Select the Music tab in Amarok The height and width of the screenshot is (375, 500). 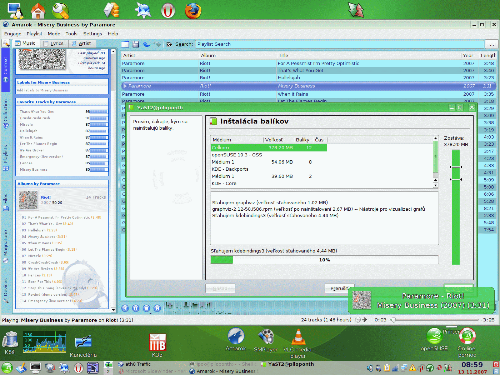(26, 43)
